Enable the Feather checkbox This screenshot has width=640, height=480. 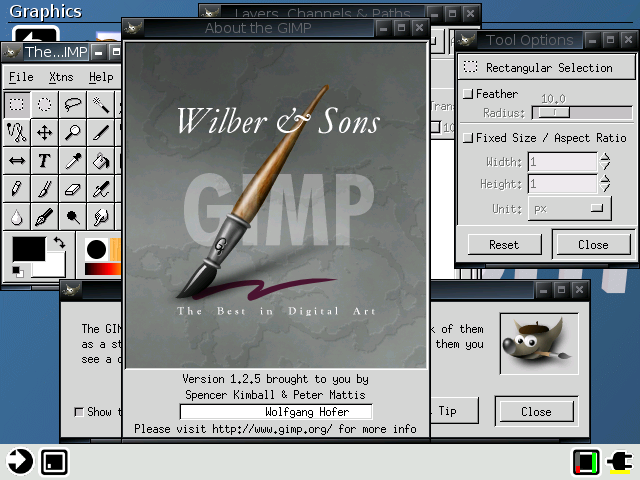pyautogui.click(x=468, y=94)
